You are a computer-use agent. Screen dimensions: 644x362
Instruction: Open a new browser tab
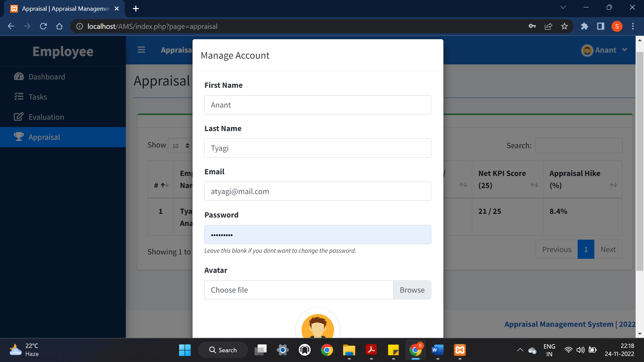[x=136, y=8]
